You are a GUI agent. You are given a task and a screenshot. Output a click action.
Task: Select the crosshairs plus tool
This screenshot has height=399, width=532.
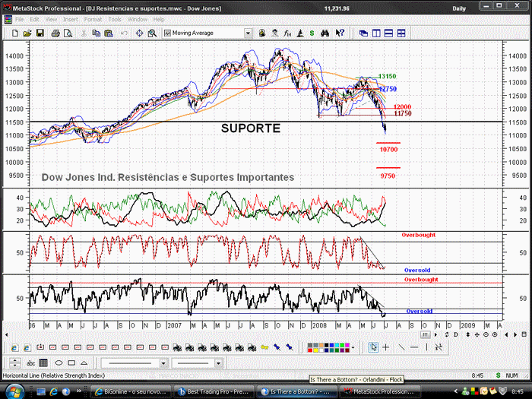pyautogui.click(x=386, y=347)
